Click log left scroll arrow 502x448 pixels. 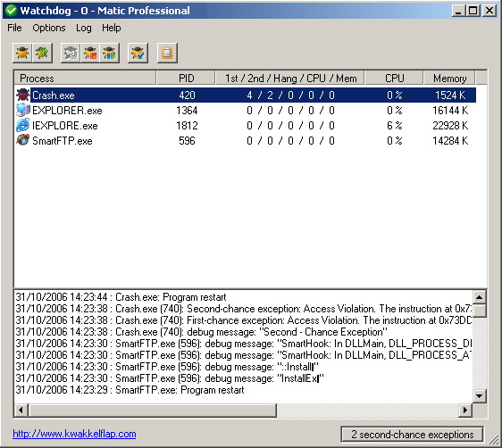21,410
